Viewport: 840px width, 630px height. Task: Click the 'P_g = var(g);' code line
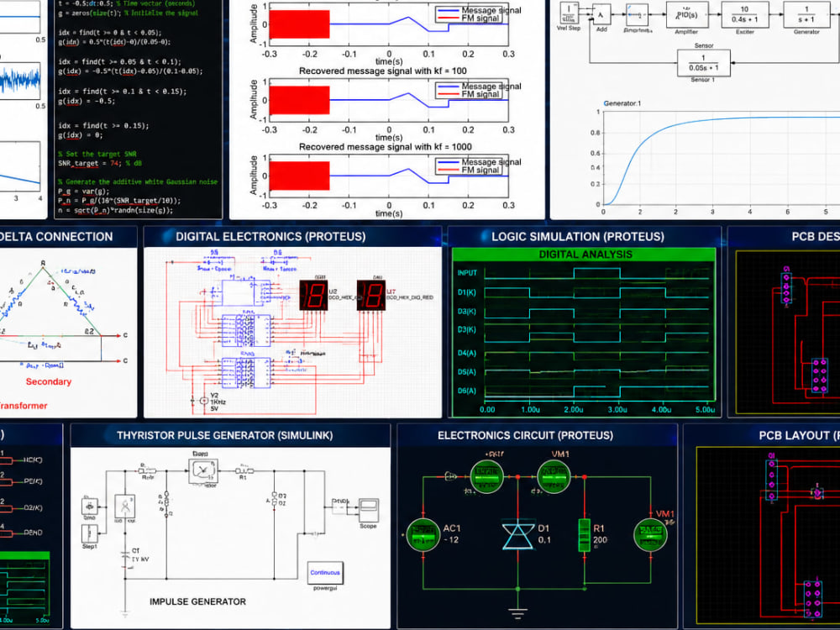pos(83,192)
